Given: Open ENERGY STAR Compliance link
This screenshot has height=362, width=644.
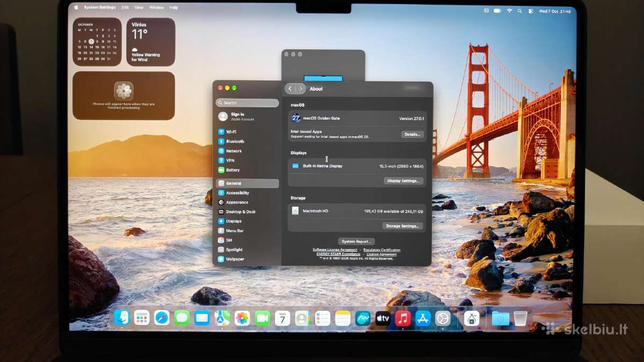Looking at the screenshot, I should coord(339,254).
